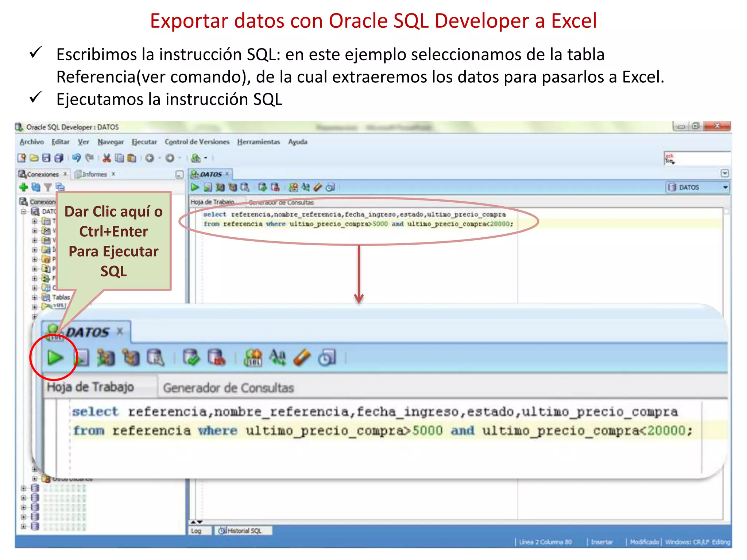The height and width of the screenshot is (560, 747).
Task: Click the Redo arrow icon
Action: (x=89, y=158)
